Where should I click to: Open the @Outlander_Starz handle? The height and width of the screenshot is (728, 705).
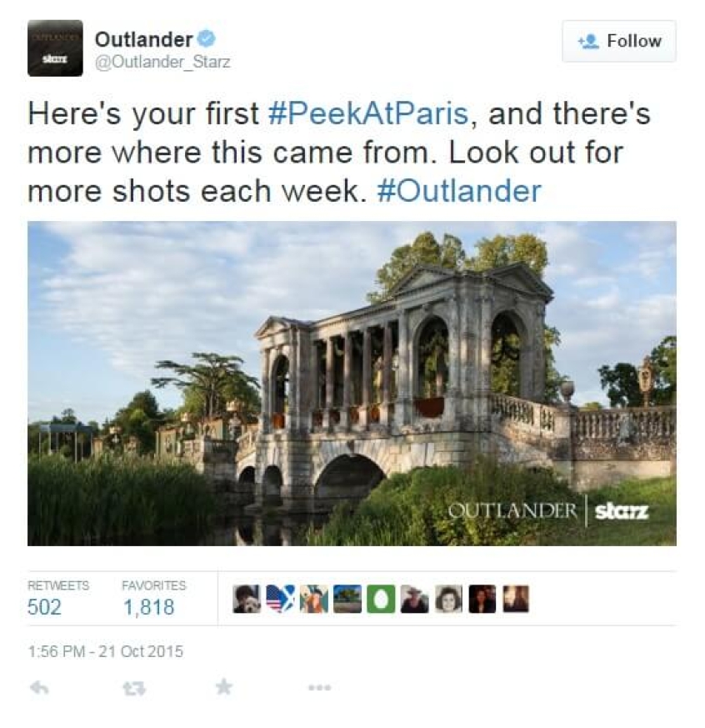coord(162,62)
